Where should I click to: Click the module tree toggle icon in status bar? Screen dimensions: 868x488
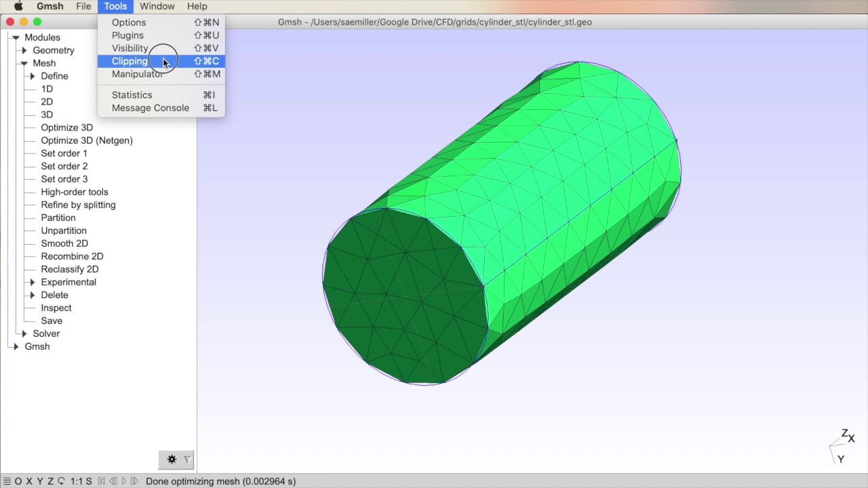[7, 481]
